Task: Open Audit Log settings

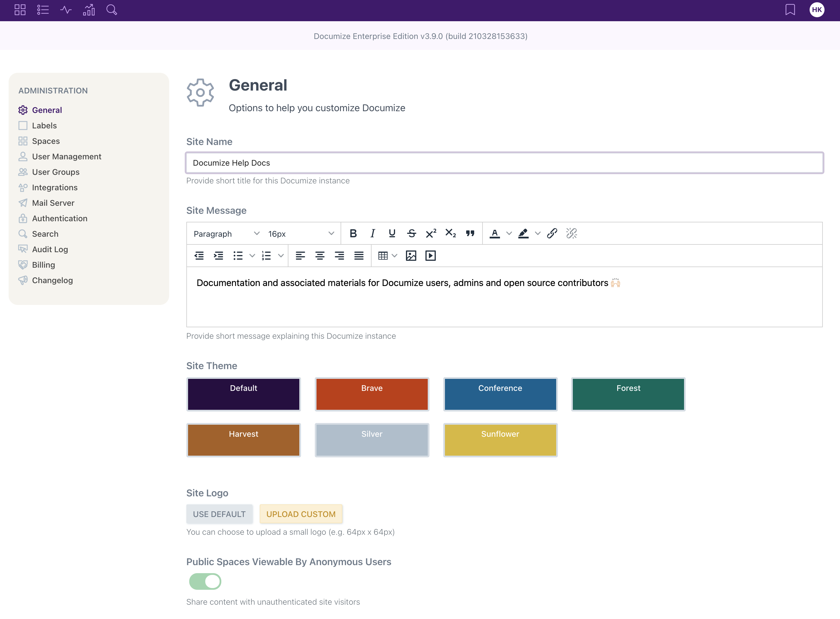Action: pos(50,249)
